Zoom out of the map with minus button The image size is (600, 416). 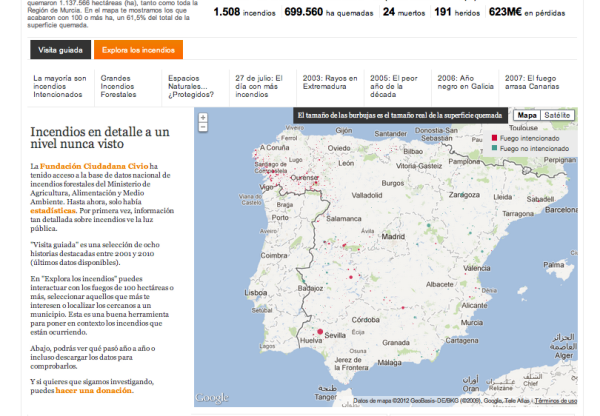[x=203, y=127]
